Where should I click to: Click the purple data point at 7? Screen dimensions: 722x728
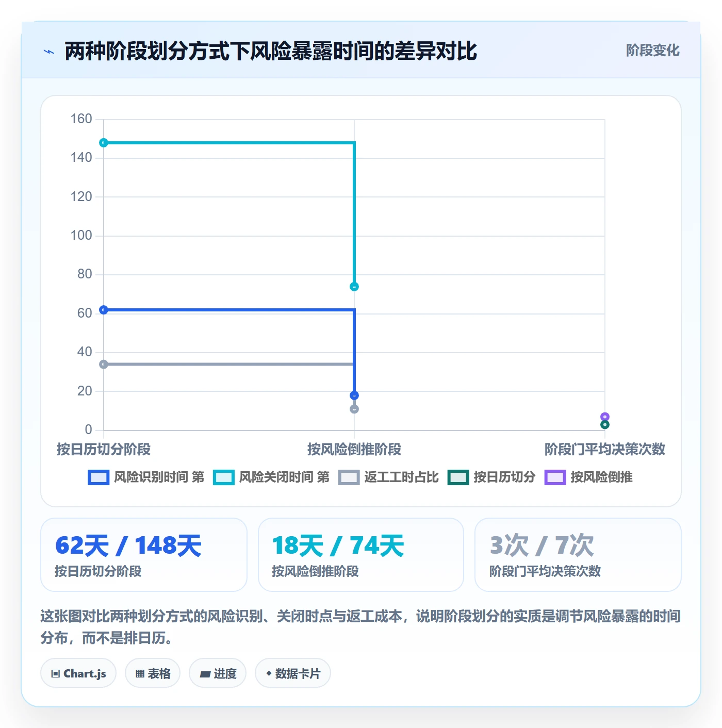(605, 417)
